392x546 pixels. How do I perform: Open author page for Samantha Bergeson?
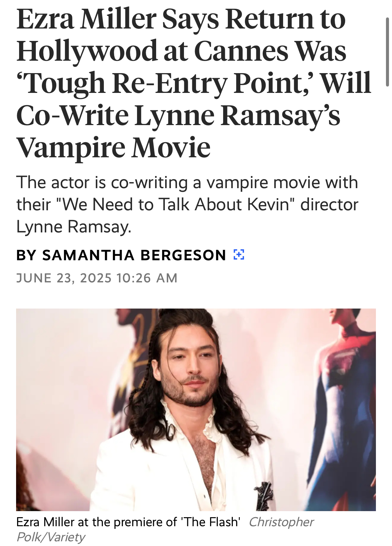point(134,255)
